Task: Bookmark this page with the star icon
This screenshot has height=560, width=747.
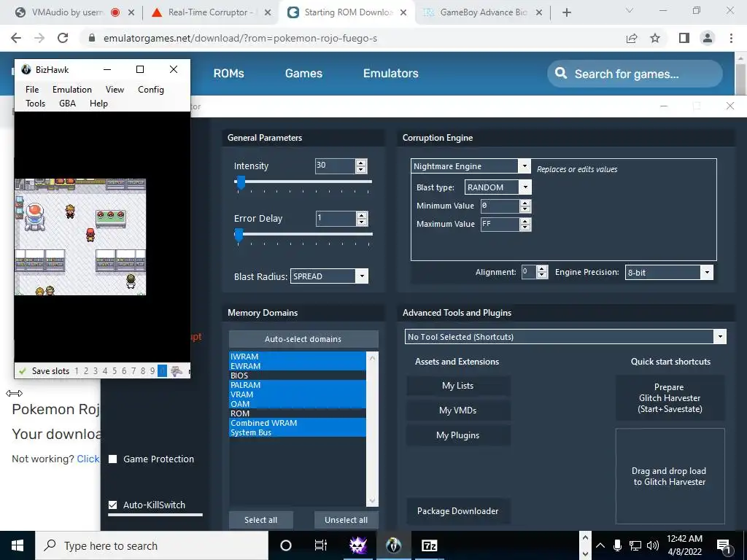Action: coord(655,38)
